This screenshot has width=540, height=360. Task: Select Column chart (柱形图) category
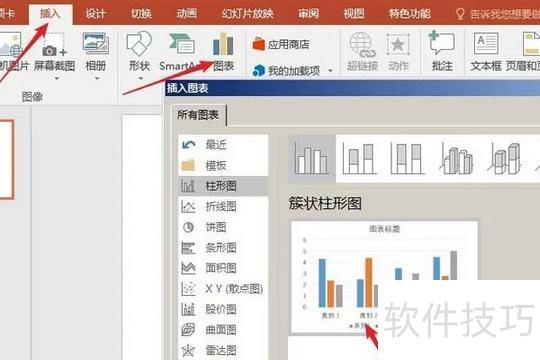(x=223, y=186)
